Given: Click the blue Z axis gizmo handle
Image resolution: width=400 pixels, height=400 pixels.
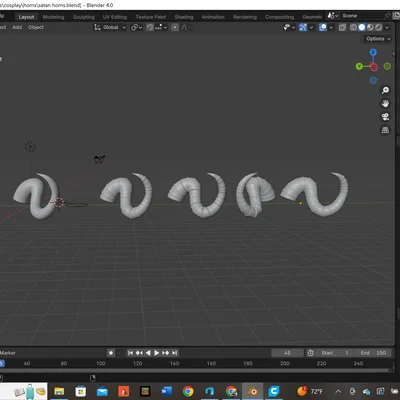Looking at the screenshot, I should coord(373,52).
